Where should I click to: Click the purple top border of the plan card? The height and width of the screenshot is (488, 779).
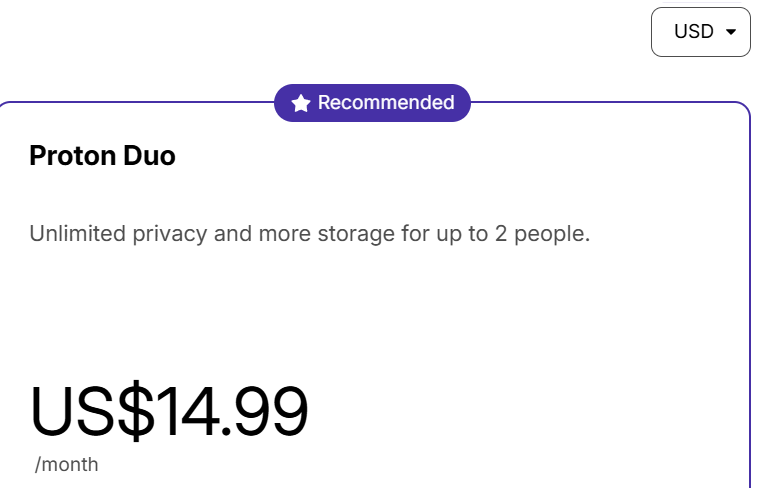(600, 103)
